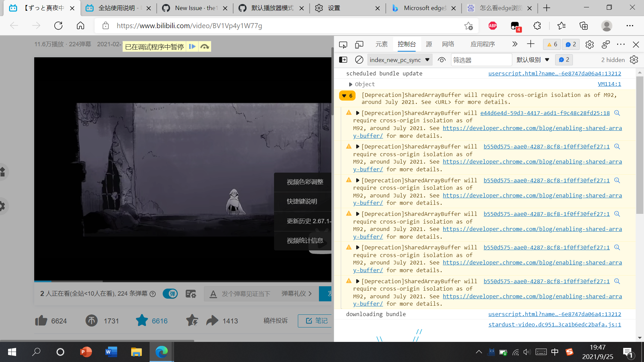This screenshot has width=644, height=362.
Task: Open the 默认级别 log level dropdown
Action: 533,59
